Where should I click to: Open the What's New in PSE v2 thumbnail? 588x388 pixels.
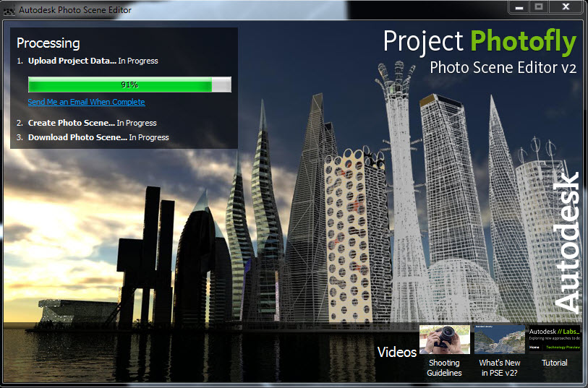(x=500, y=340)
